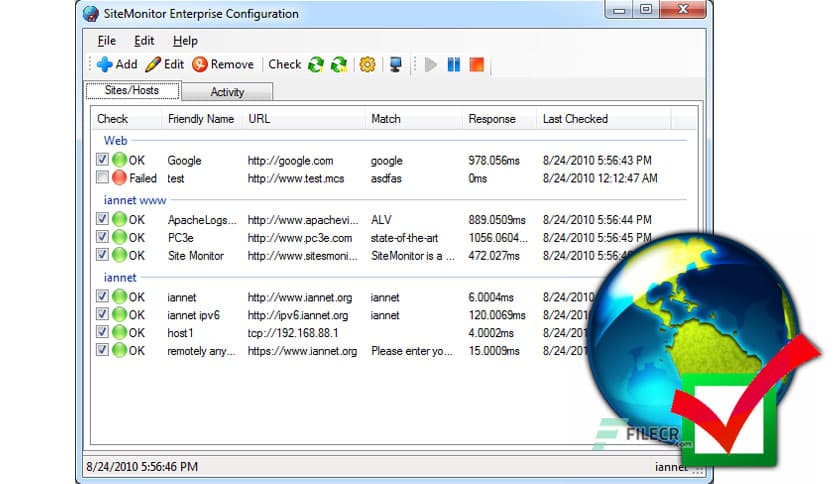Click the 120.0069ms response value

[x=497, y=315]
